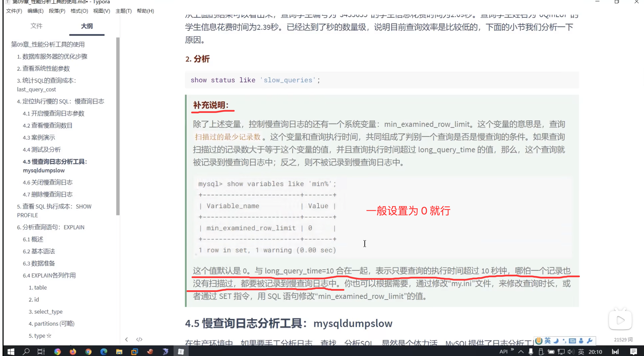Open File Explorer from the taskbar
This screenshot has height=356, width=644.
tap(119, 352)
